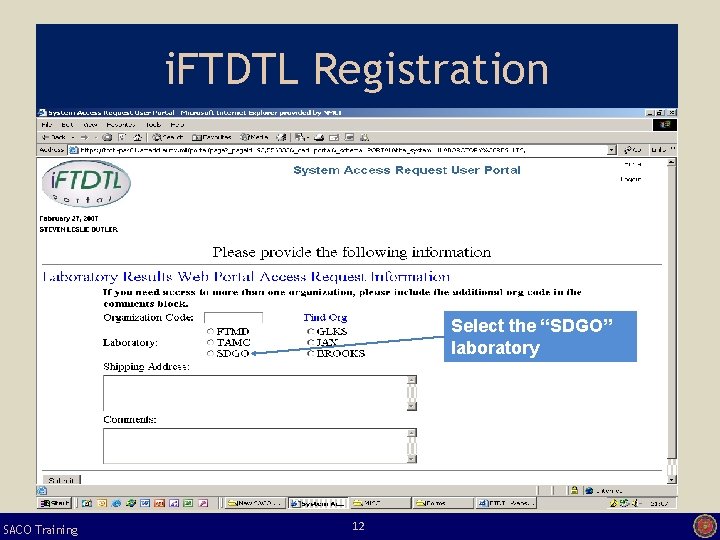Open the Help menu
The height and width of the screenshot is (540, 720).
click(177, 124)
